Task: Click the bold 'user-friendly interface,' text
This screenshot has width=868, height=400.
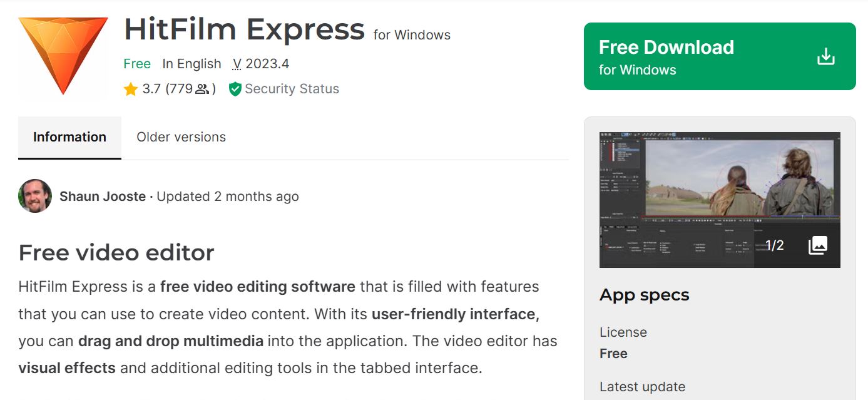Action: [456, 314]
